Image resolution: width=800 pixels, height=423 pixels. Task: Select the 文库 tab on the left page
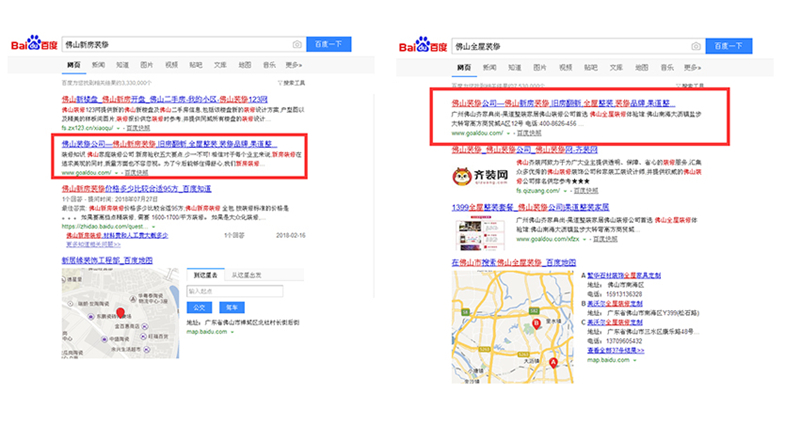[220, 65]
